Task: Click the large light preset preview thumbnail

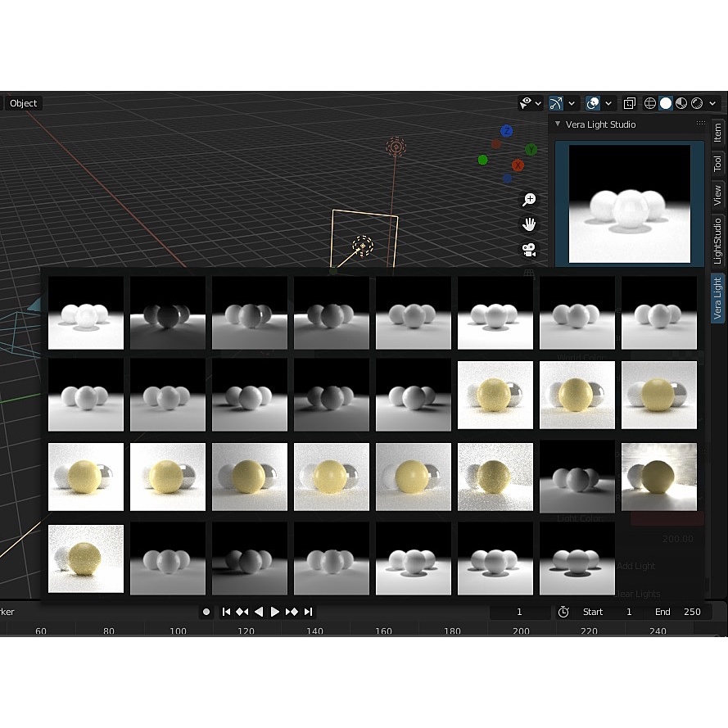Action: click(630, 204)
